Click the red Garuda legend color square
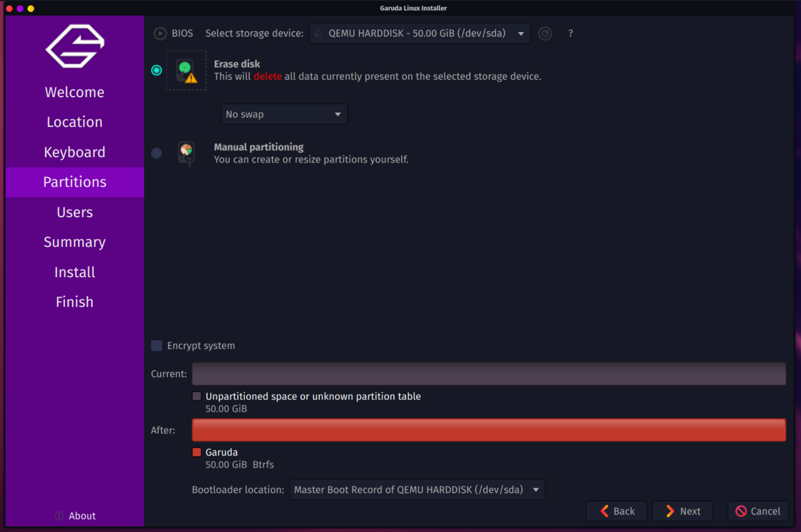Screen dimensions: 801x532 pos(197,452)
